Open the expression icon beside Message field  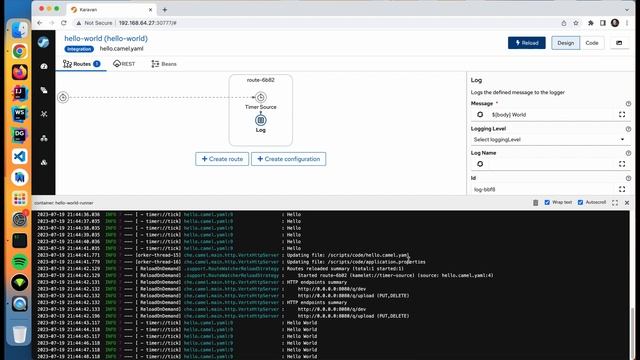(x=480, y=115)
